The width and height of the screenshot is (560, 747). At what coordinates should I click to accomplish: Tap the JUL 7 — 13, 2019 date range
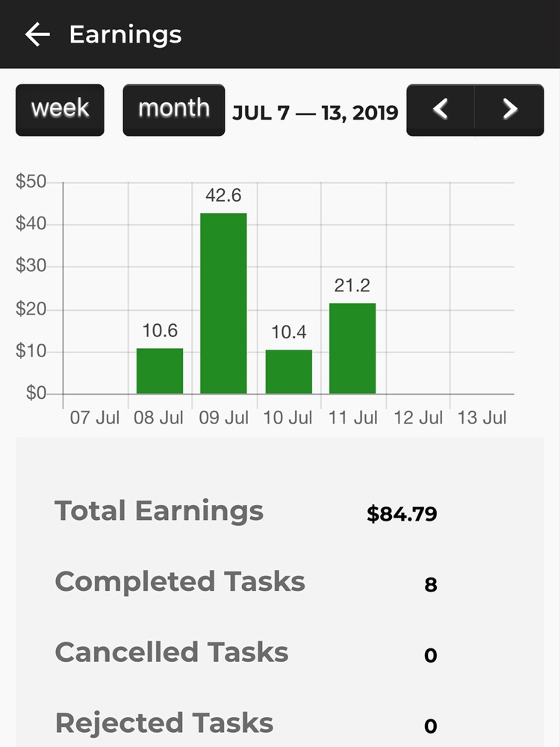pyautogui.click(x=315, y=113)
